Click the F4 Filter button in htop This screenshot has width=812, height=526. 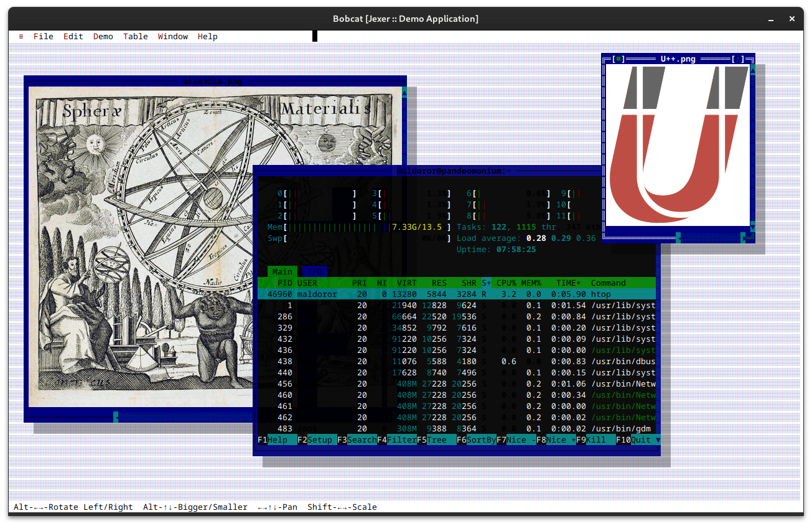(397, 440)
